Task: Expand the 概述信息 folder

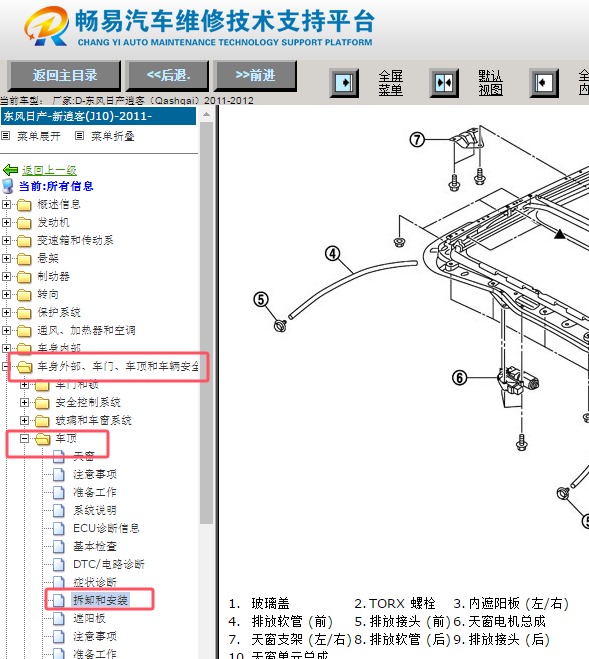Action: pyautogui.click(x=6, y=205)
